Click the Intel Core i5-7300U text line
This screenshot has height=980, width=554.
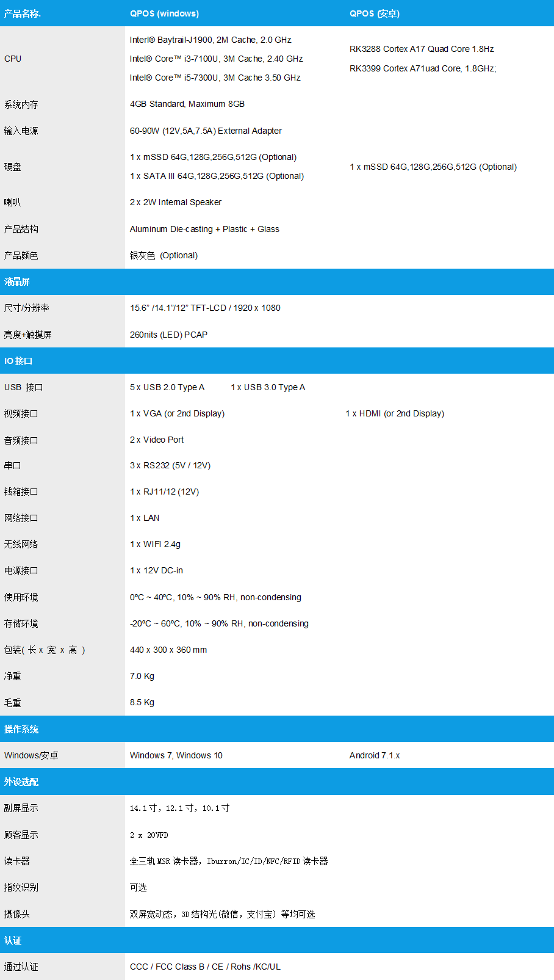pyautogui.click(x=215, y=78)
